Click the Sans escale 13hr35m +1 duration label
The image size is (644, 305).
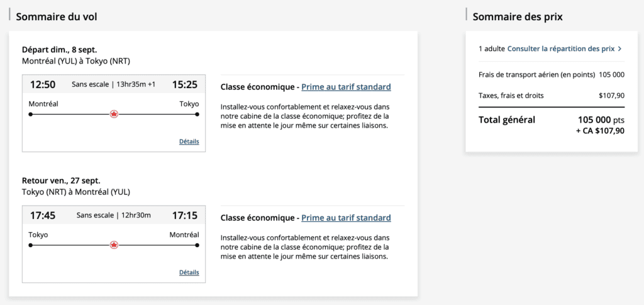click(x=114, y=84)
